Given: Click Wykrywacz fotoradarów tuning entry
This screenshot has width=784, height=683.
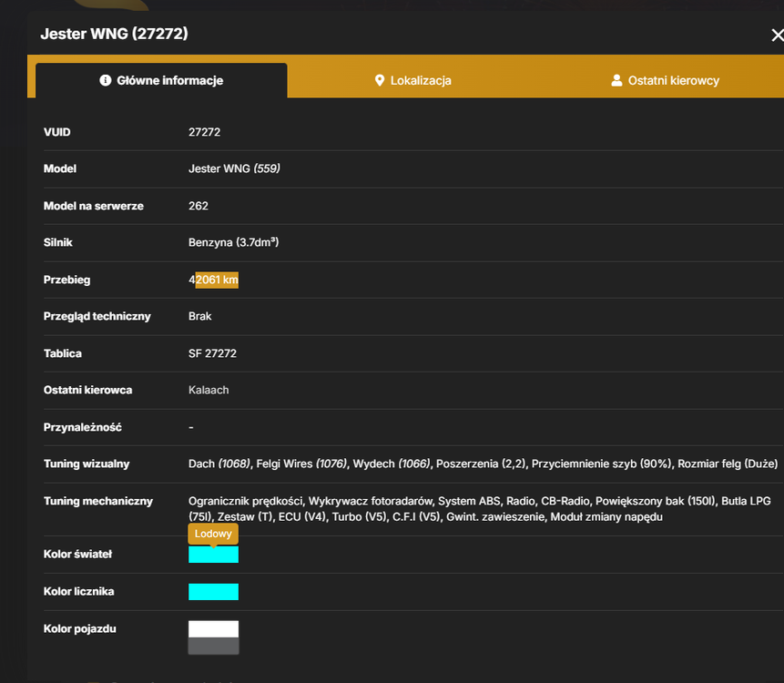Looking at the screenshot, I should click(370, 501).
